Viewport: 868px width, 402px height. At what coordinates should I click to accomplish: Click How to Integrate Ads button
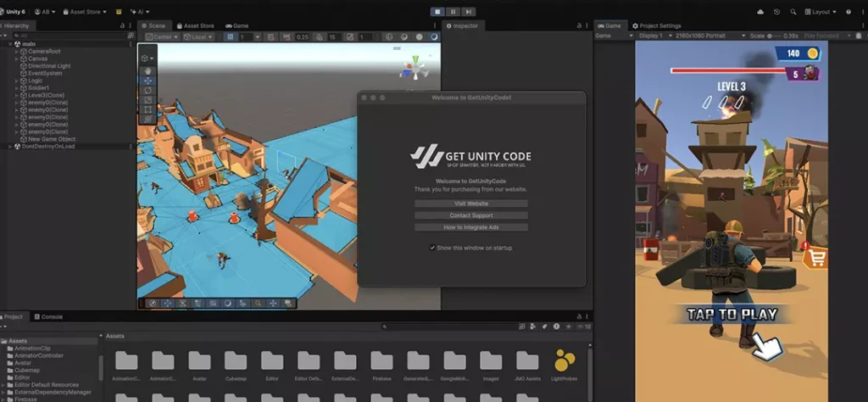pyautogui.click(x=471, y=227)
